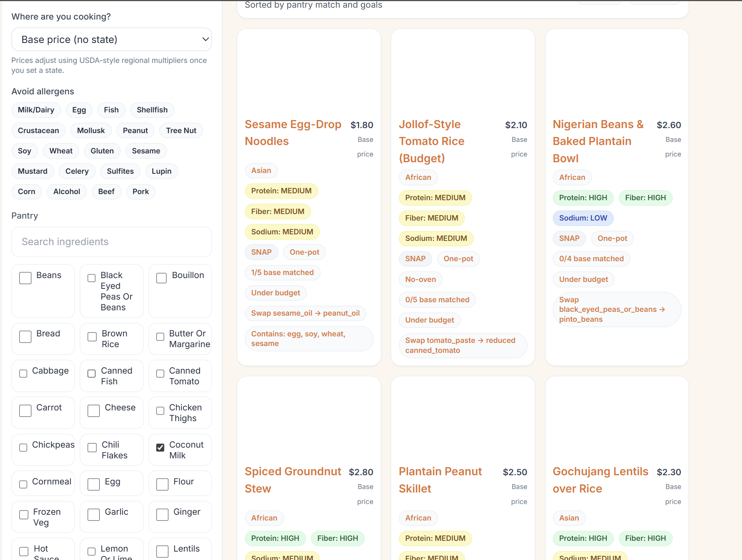The image size is (742, 560).
Task: Tick the Chicken Thighs checkbox
Action: click(160, 411)
